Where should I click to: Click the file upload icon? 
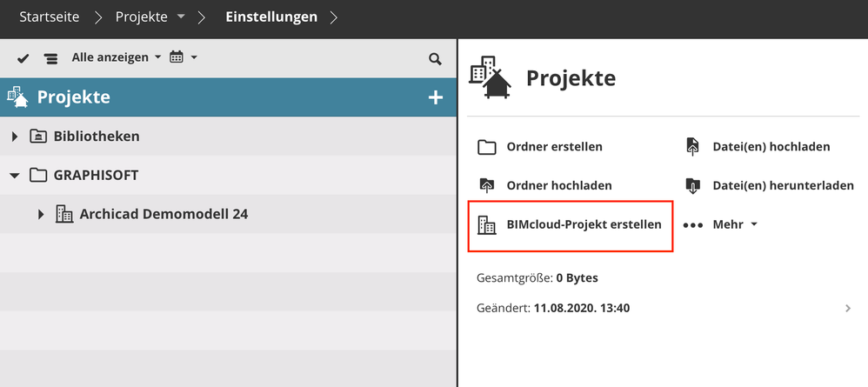point(692,147)
